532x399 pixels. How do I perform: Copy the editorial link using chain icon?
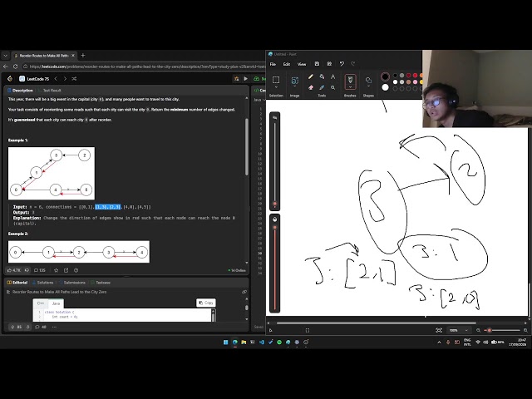(244, 292)
